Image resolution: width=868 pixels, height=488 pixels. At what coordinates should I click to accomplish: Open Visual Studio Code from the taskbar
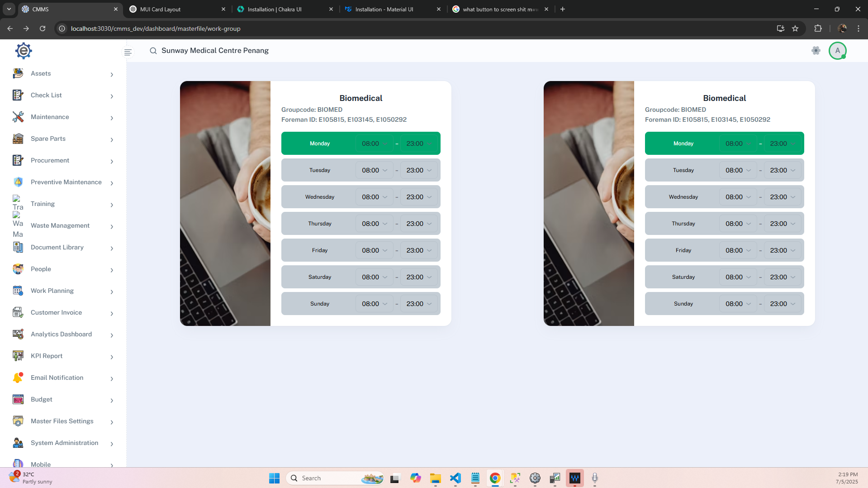pyautogui.click(x=455, y=478)
